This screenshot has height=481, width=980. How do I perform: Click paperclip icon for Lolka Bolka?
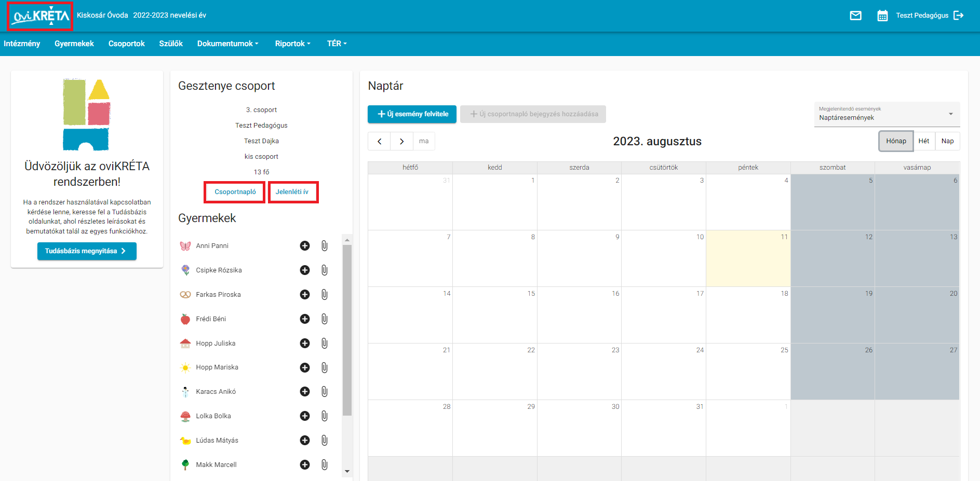tap(325, 416)
